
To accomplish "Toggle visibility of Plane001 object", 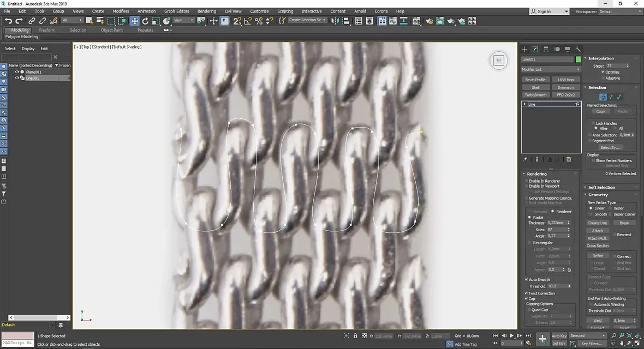I will [x=17, y=72].
